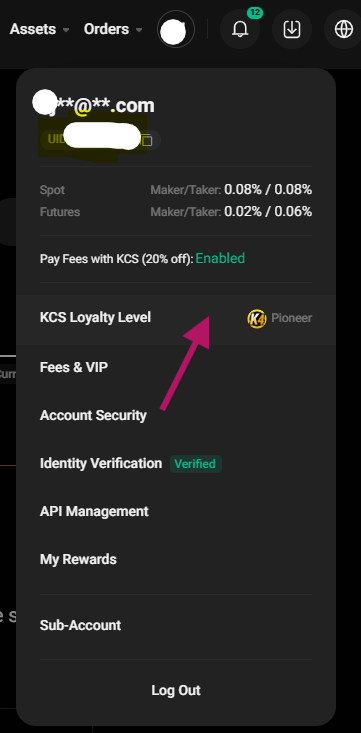Click the profile avatar icon
Image resolution: width=361 pixels, height=733 pixels.
[176, 30]
